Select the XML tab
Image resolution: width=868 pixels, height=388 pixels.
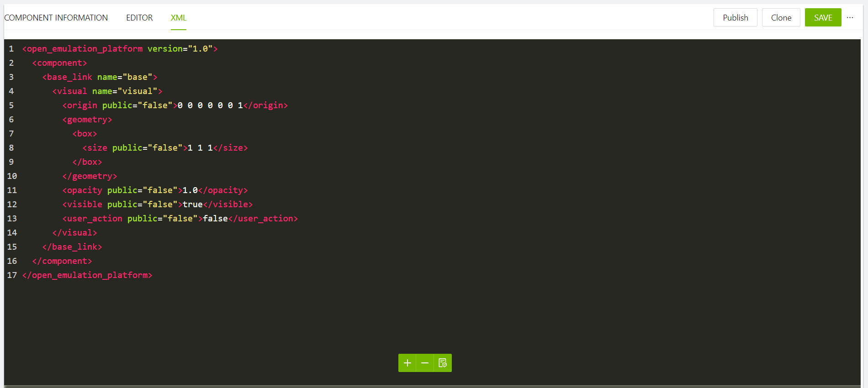[179, 17]
